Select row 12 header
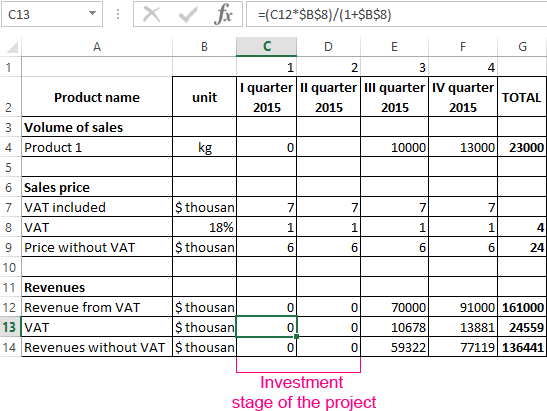547x411 pixels. tap(10, 307)
